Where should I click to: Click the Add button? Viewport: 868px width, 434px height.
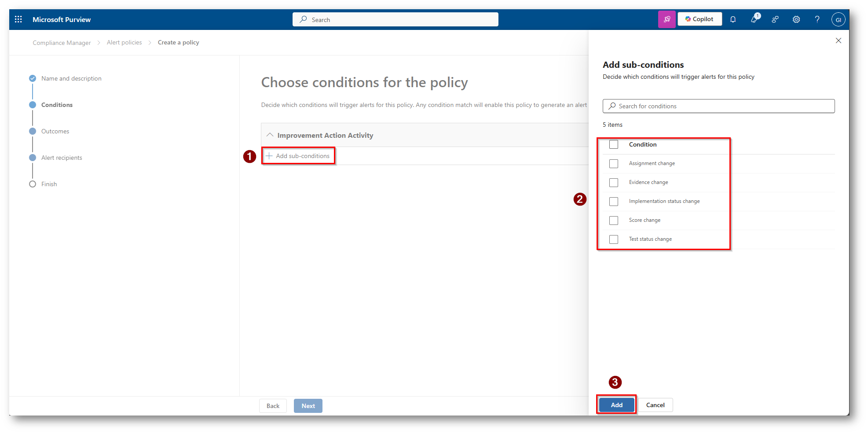616,405
